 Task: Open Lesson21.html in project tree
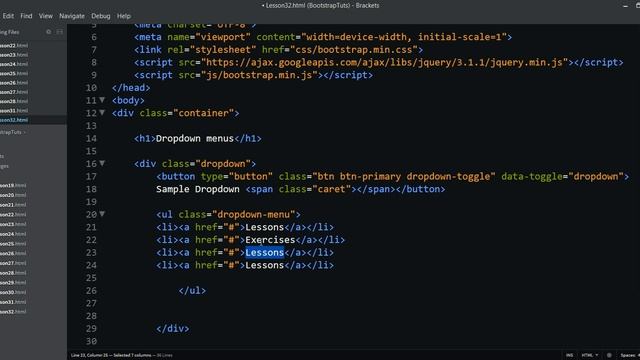pyautogui.click(x=13, y=205)
